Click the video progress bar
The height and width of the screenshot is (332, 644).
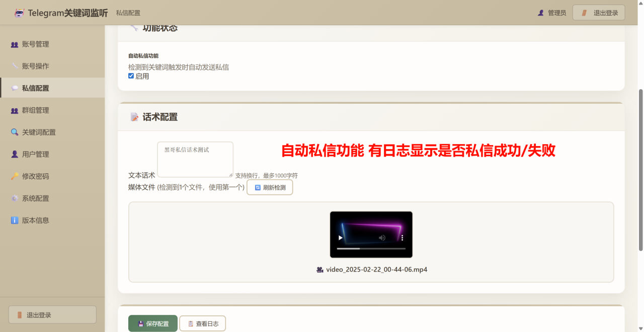click(x=371, y=248)
